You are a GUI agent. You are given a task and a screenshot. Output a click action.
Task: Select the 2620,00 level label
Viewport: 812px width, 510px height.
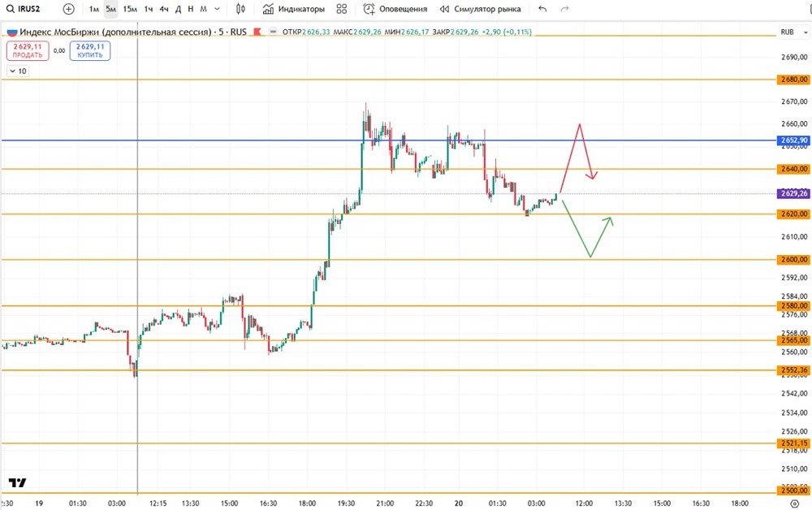(x=794, y=214)
